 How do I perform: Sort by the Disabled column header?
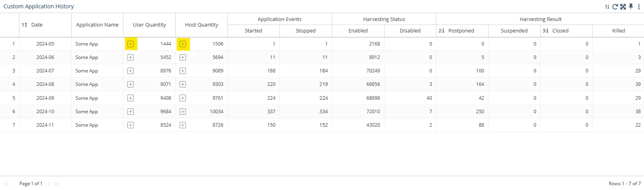(x=410, y=30)
